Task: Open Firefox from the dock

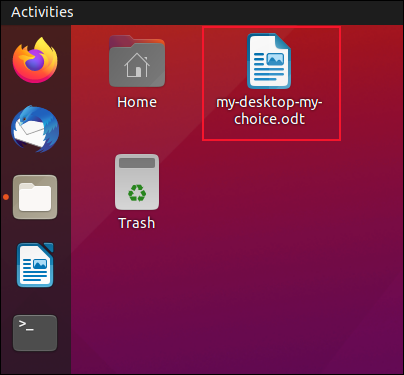Action: point(35,60)
